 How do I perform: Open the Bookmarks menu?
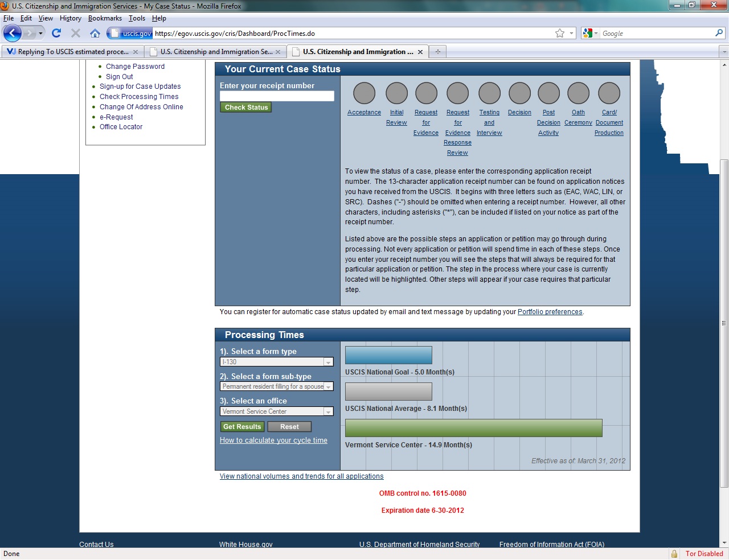click(105, 18)
